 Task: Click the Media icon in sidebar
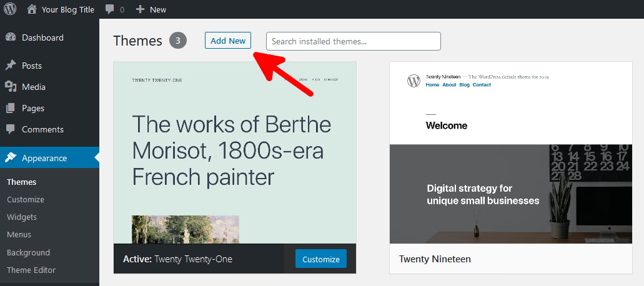point(11,87)
